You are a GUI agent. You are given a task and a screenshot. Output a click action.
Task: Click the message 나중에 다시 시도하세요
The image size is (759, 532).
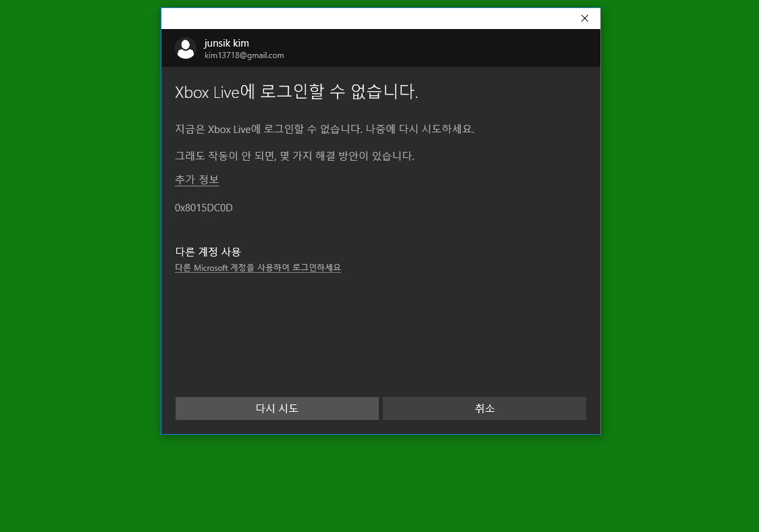(419, 129)
